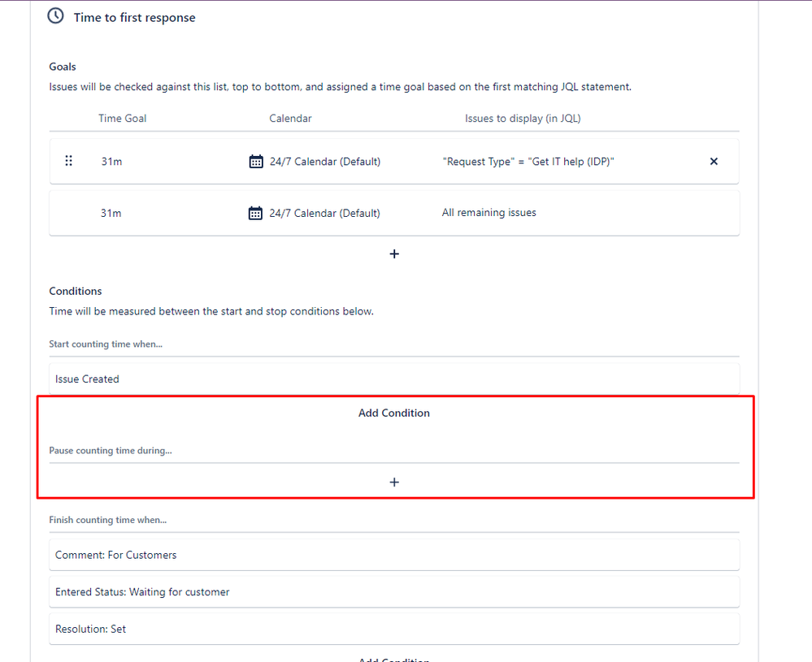Click the Conditions section heading

pyautogui.click(x=76, y=291)
